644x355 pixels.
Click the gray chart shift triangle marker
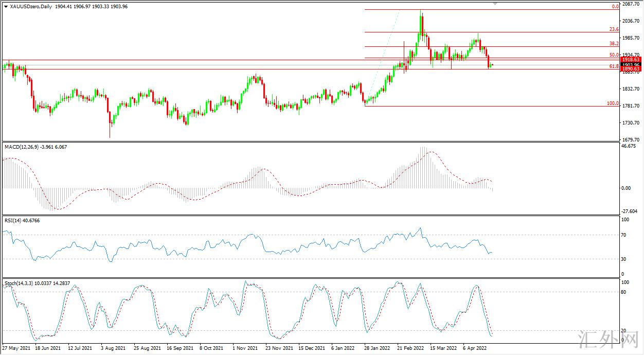[495, 4]
